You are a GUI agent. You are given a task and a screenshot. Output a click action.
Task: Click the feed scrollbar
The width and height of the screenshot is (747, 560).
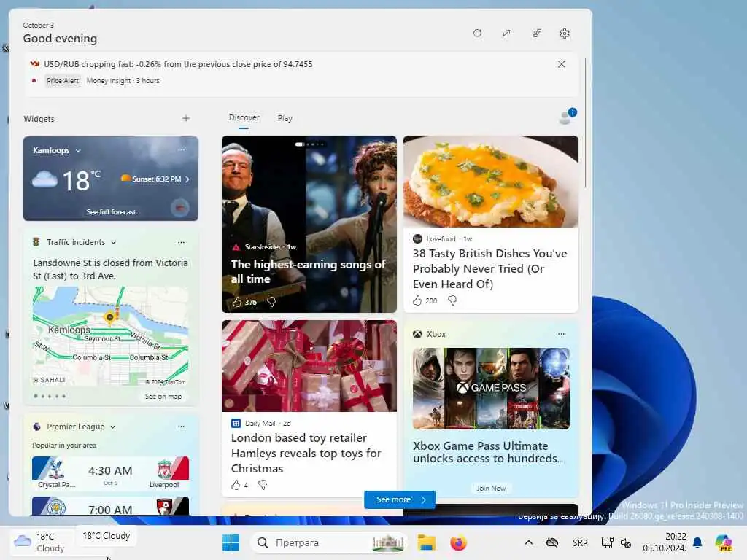pyautogui.click(x=586, y=124)
